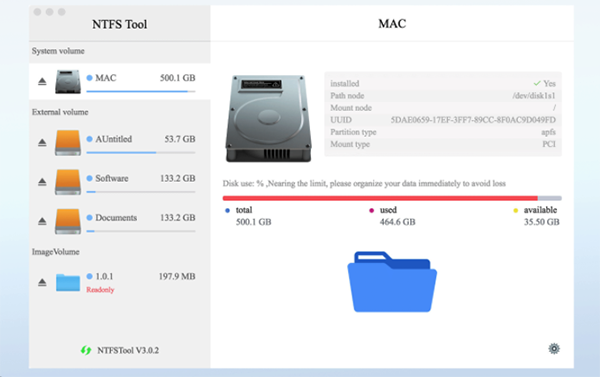Click the green NTFSTool update icon
The height and width of the screenshot is (377, 600).
[x=86, y=350]
